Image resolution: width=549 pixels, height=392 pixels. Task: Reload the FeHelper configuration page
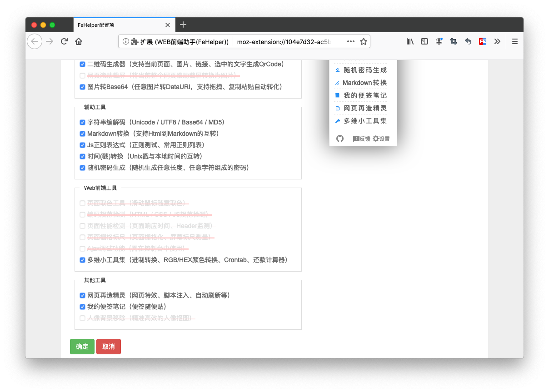pos(64,41)
